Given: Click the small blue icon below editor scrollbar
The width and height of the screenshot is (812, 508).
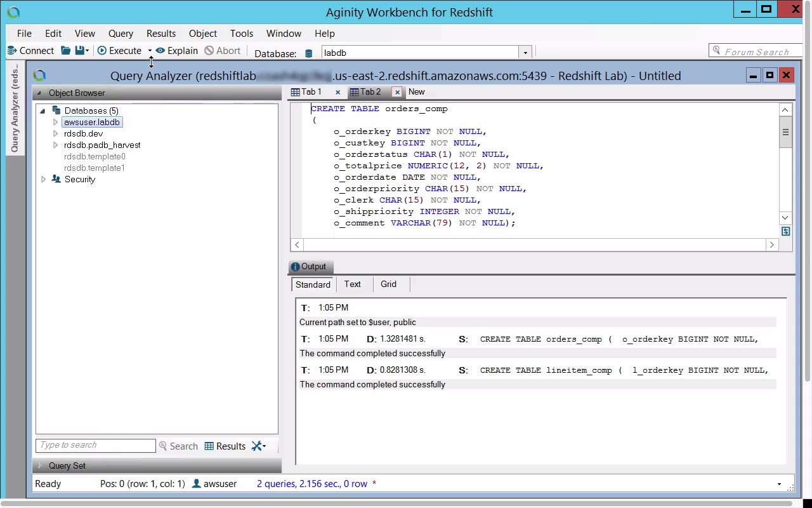Looking at the screenshot, I should click(785, 232).
